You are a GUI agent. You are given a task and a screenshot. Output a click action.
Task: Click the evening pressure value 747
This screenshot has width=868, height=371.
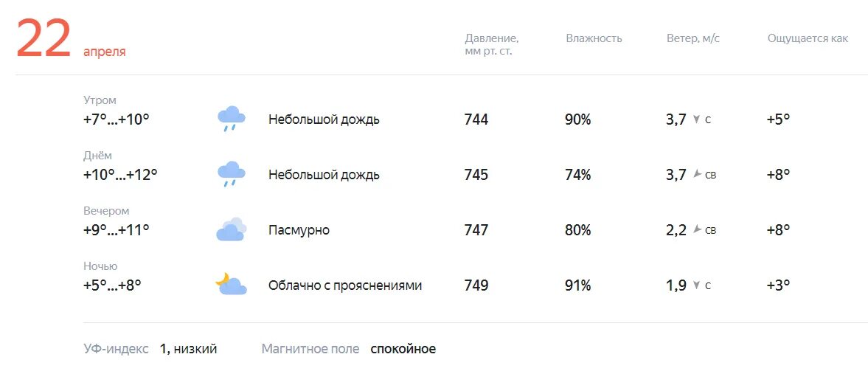[476, 230]
